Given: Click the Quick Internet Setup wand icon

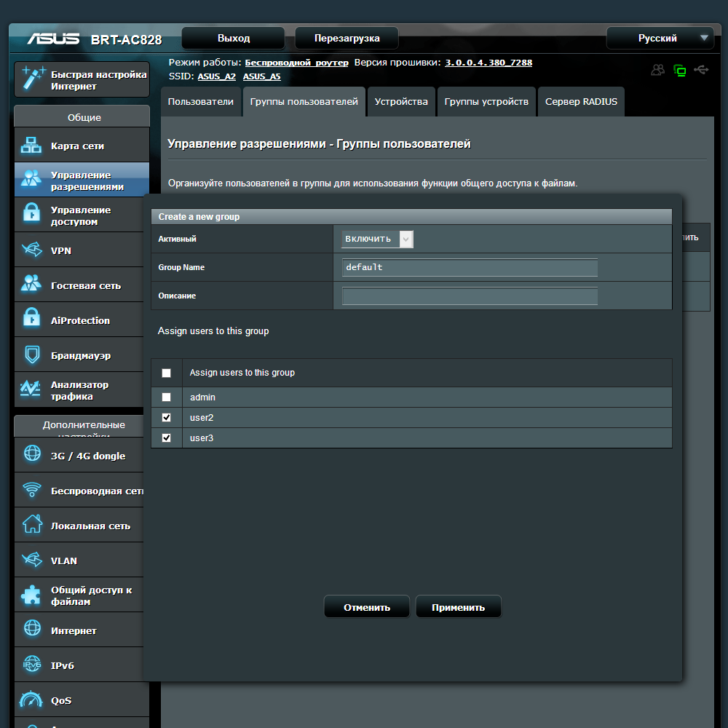Looking at the screenshot, I should pos(33,78).
